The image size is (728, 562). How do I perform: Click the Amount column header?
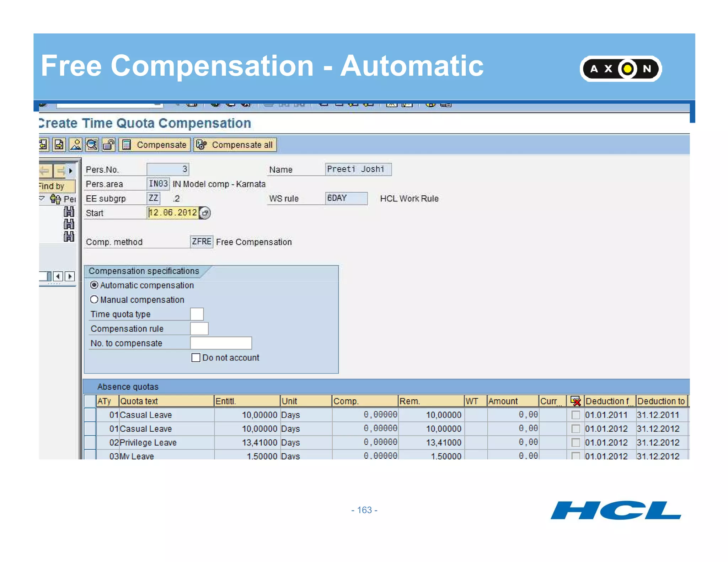[x=513, y=401]
